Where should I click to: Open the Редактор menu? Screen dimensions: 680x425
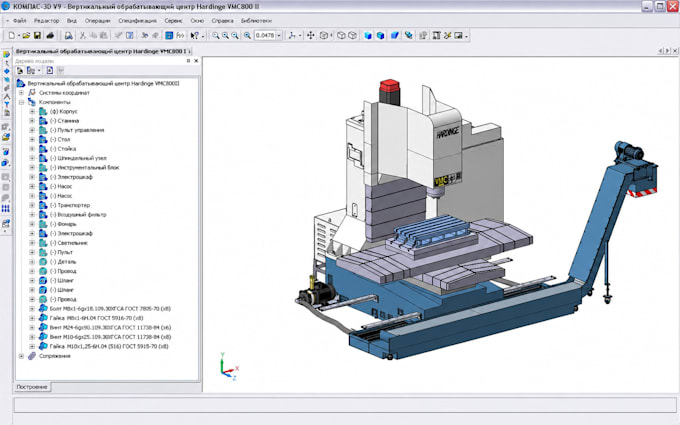(46, 20)
